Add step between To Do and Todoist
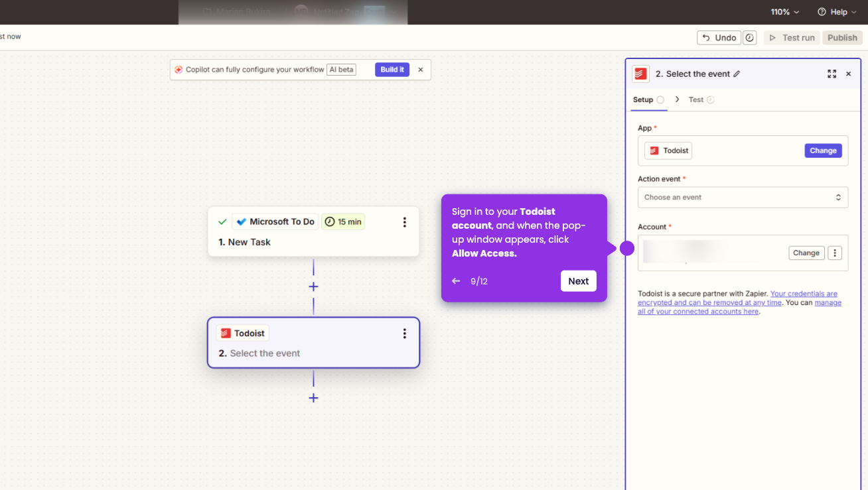This screenshot has width=868, height=490. pyautogui.click(x=313, y=286)
